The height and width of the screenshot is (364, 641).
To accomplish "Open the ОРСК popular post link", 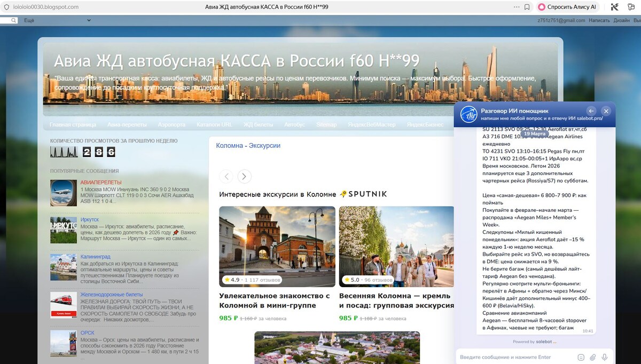I will point(88,333).
